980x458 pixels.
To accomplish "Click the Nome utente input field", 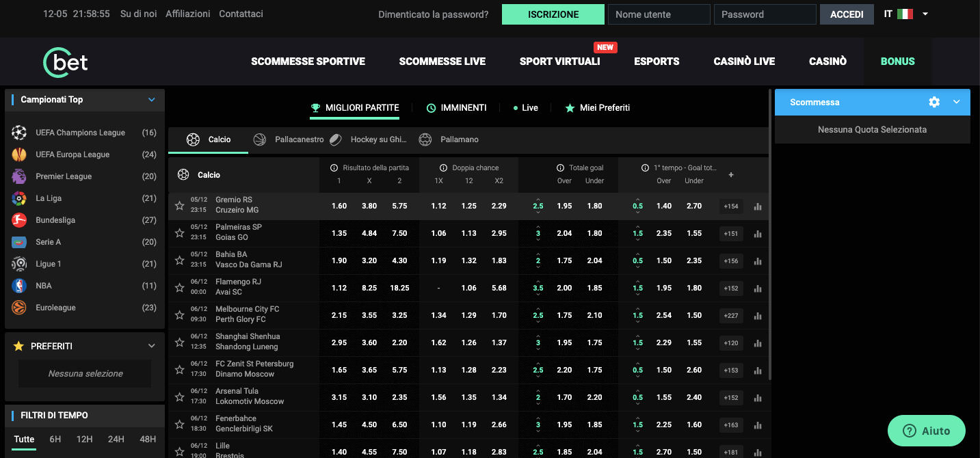I will pos(659,14).
